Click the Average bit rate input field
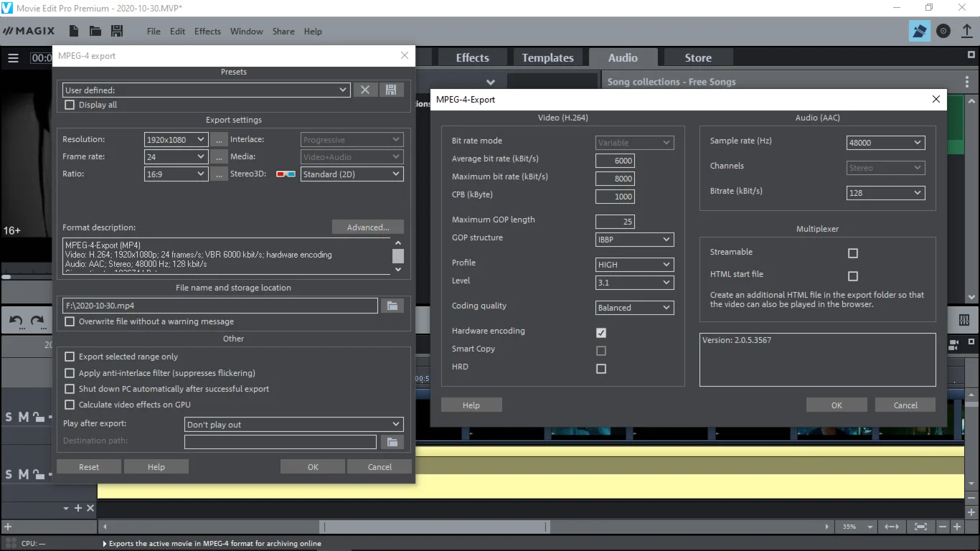This screenshot has height=551, width=980. click(x=615, y=161)
